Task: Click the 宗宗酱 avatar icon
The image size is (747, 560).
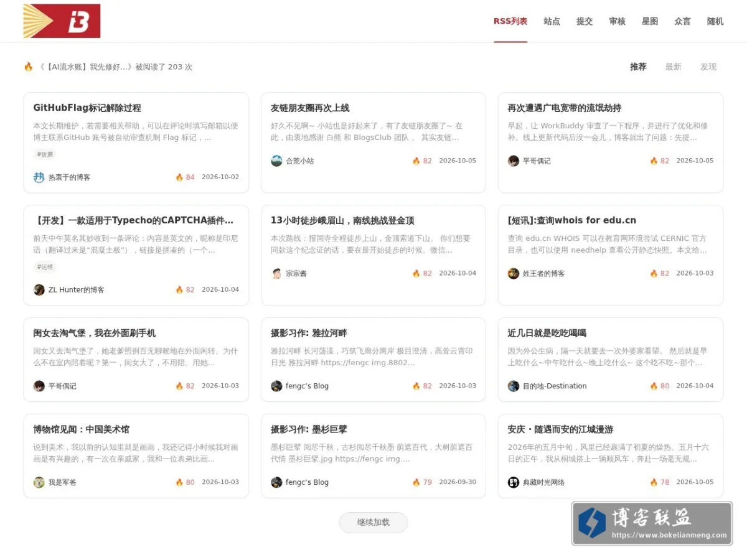Action: pos(276,273)
